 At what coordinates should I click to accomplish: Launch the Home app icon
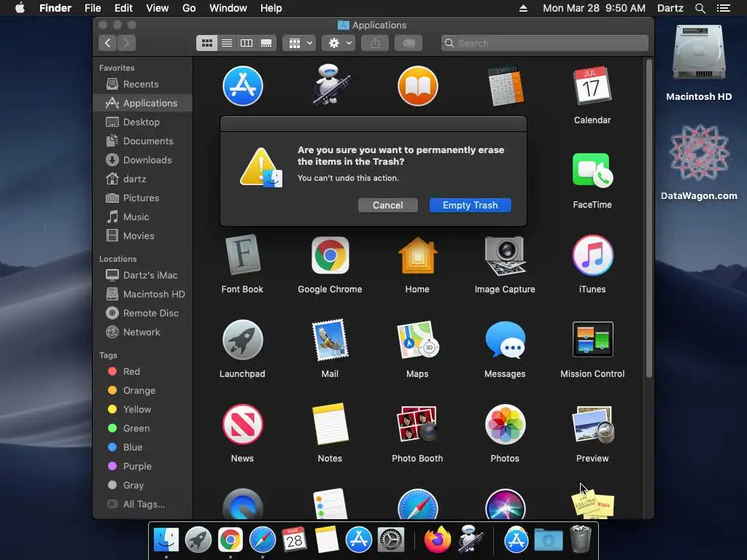tap(417, 256)
